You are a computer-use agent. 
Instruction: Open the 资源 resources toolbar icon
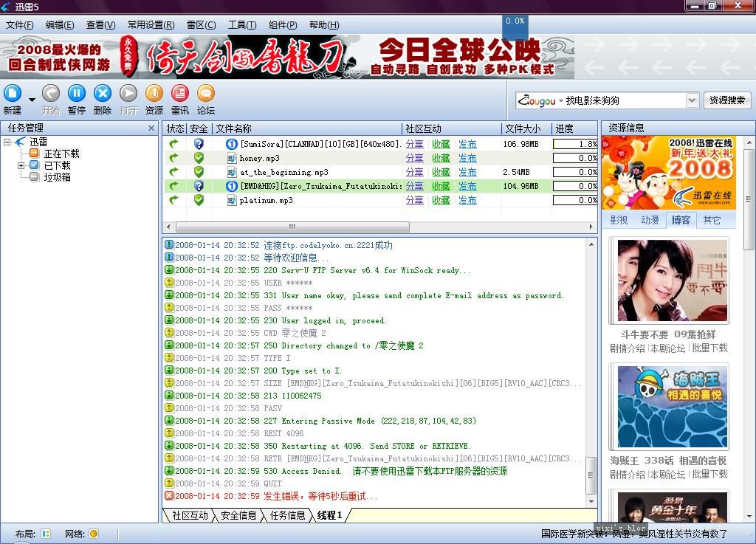[x=154, y=94]
